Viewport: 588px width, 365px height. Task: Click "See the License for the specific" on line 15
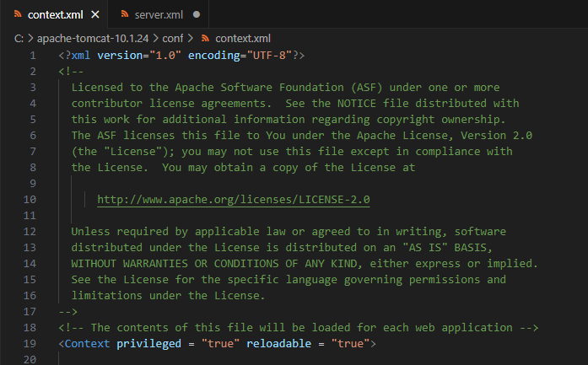pyautogui.click(x=175, y=280)
